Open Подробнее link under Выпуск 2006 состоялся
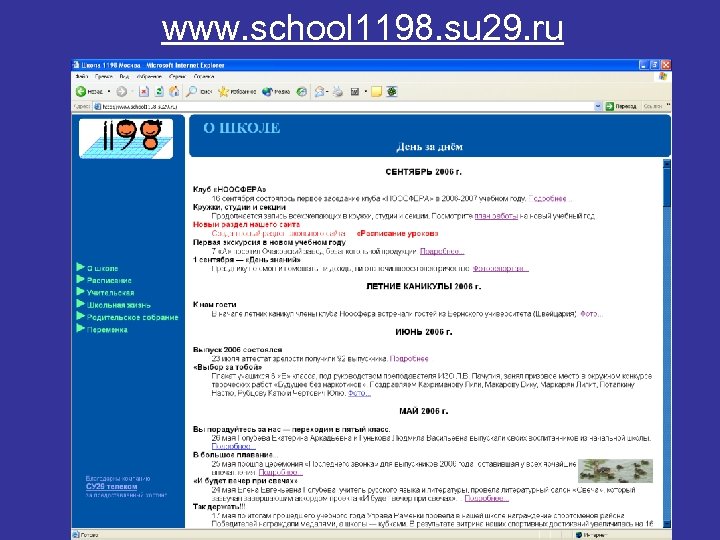 pos(409,359)
